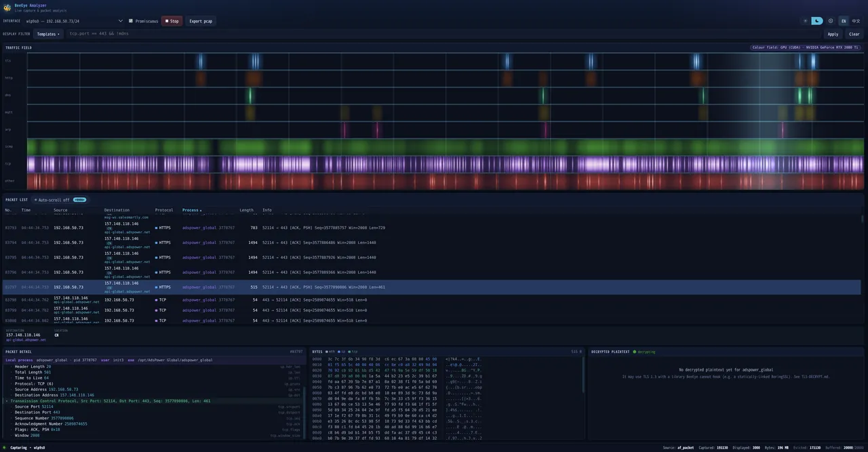Click the BeeEye bee logo icon
Screen dimensions: 868x452
(7, 7)
